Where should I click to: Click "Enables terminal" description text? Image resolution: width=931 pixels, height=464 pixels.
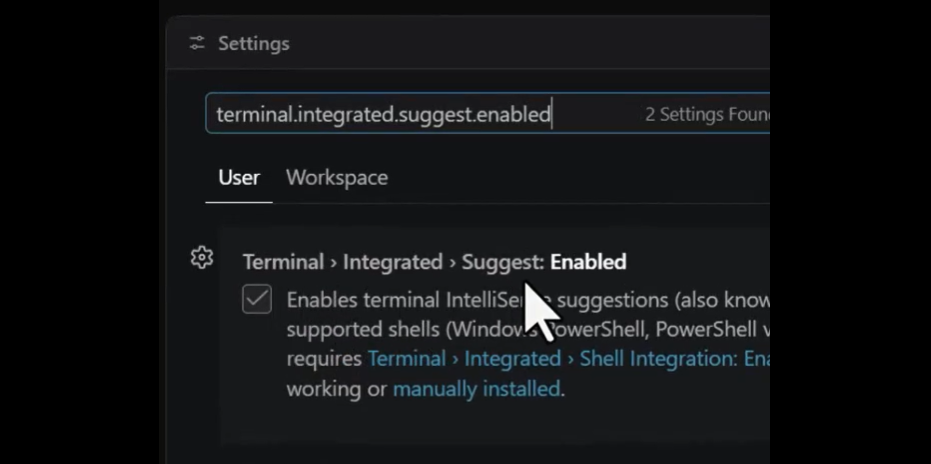(364, 300)
